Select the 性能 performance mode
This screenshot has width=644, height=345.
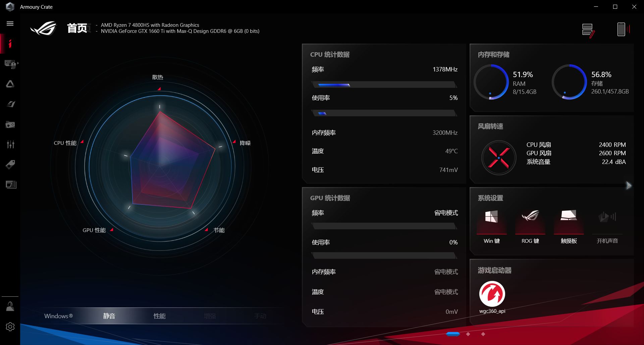[x=159, y=316]
